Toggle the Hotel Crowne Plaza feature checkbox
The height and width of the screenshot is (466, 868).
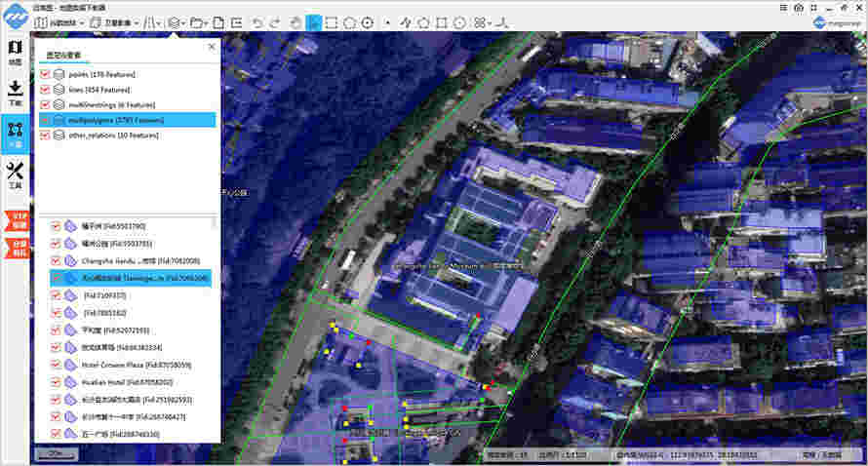point(56,365)
